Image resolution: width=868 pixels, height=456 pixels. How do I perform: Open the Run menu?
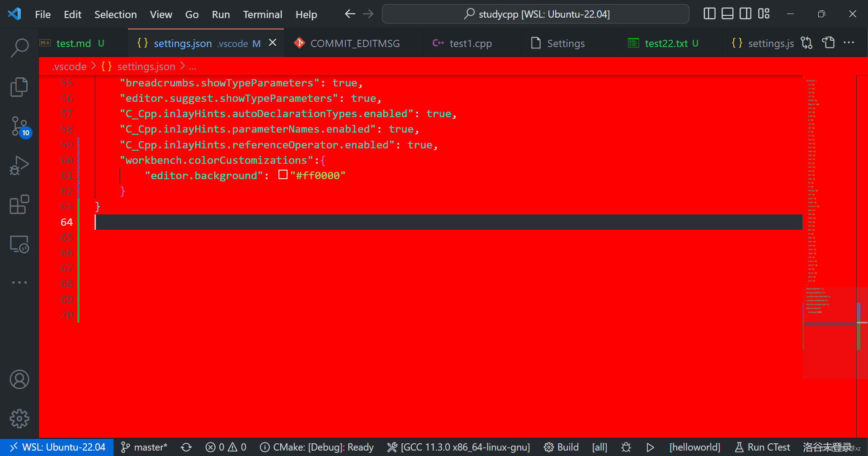tap(221, 14)
